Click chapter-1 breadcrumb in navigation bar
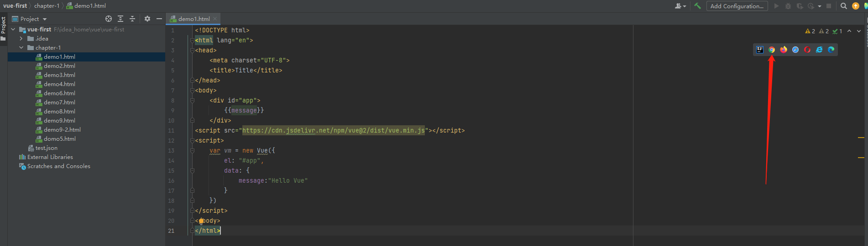 47,6
